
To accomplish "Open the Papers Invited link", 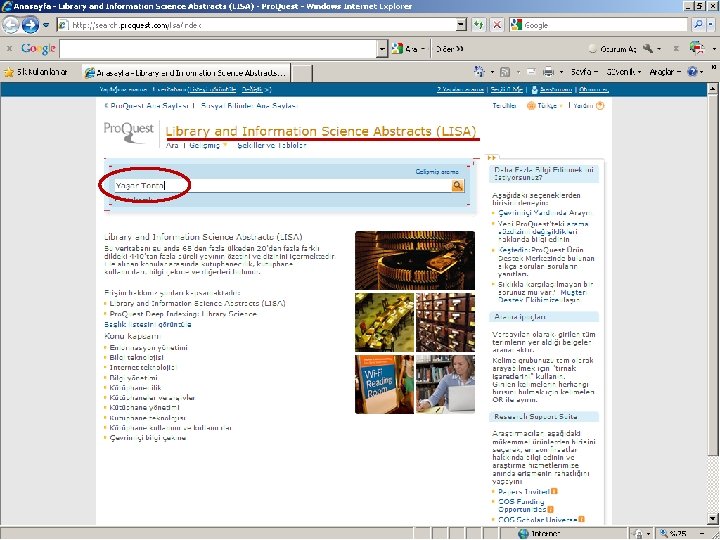I will tap(524, 491).
